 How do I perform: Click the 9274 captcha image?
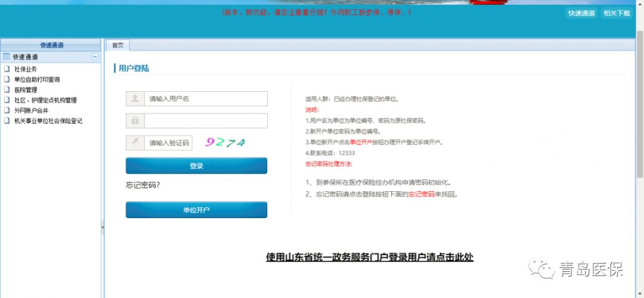point(225,142)
